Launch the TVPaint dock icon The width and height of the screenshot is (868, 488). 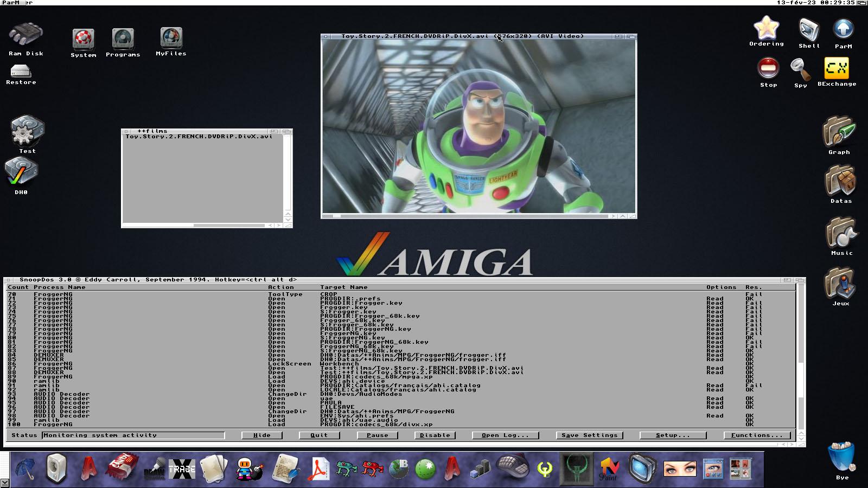tap(609, 468)
